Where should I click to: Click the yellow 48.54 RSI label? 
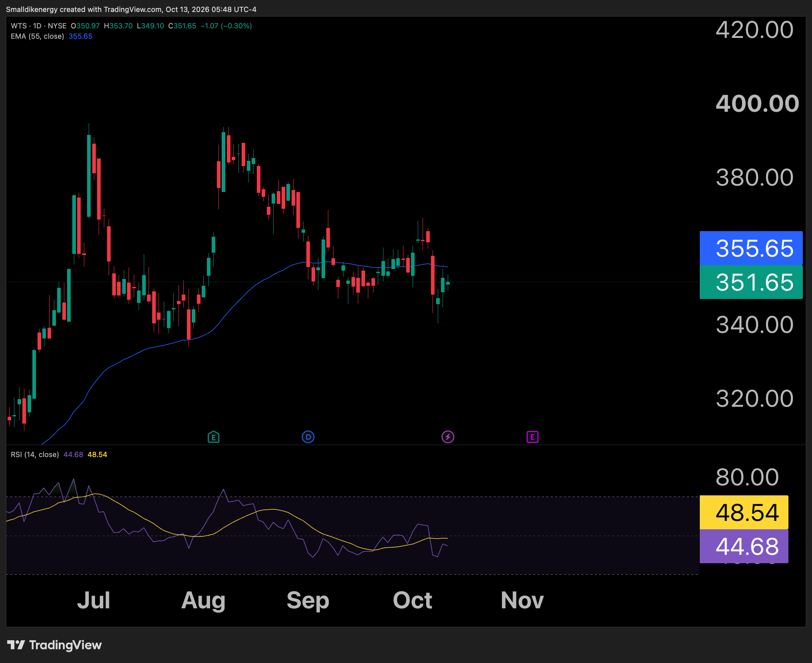(744, 513)
